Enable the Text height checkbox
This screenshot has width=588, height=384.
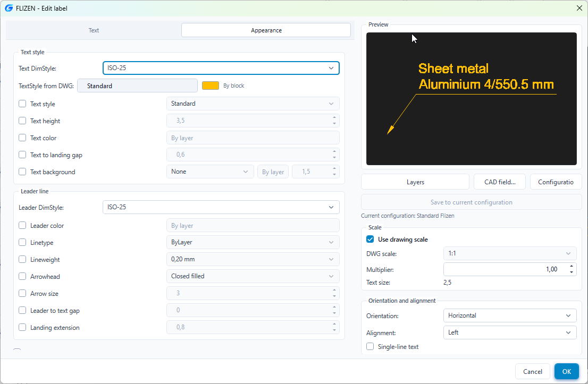[x=22, y=121]
